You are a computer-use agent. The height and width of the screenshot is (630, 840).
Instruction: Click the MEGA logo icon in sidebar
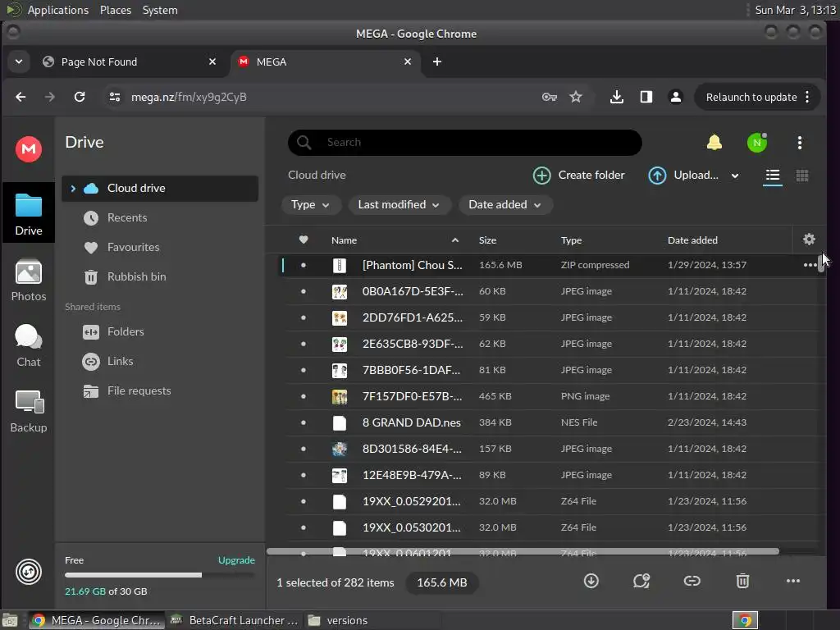pyautogui.click(x=29, y=149)
